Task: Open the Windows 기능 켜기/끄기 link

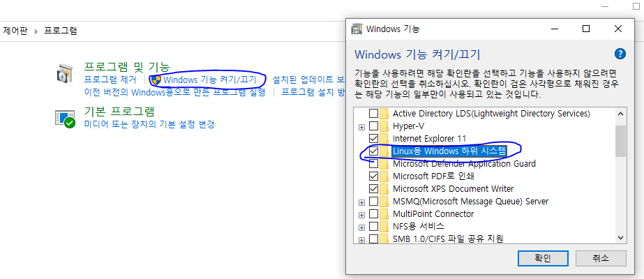Action: coord(209,80)
